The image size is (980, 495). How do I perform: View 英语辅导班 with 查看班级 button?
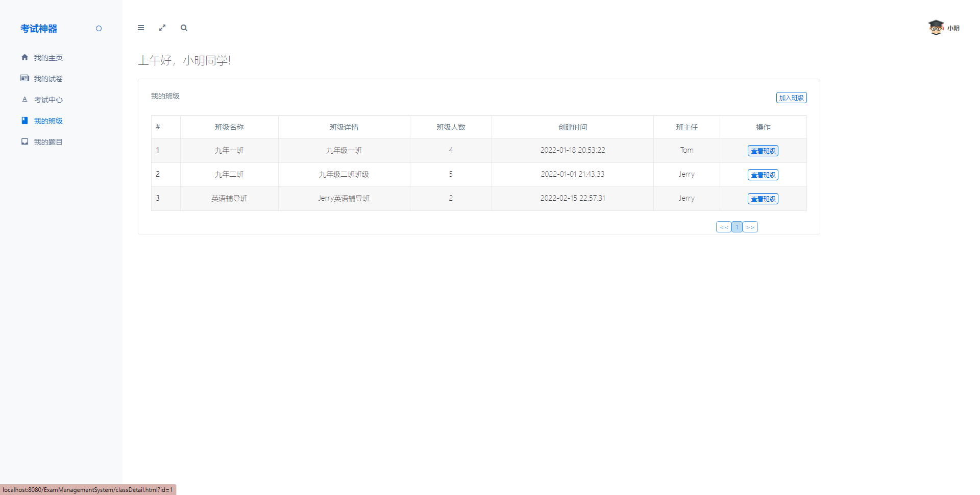763,199
